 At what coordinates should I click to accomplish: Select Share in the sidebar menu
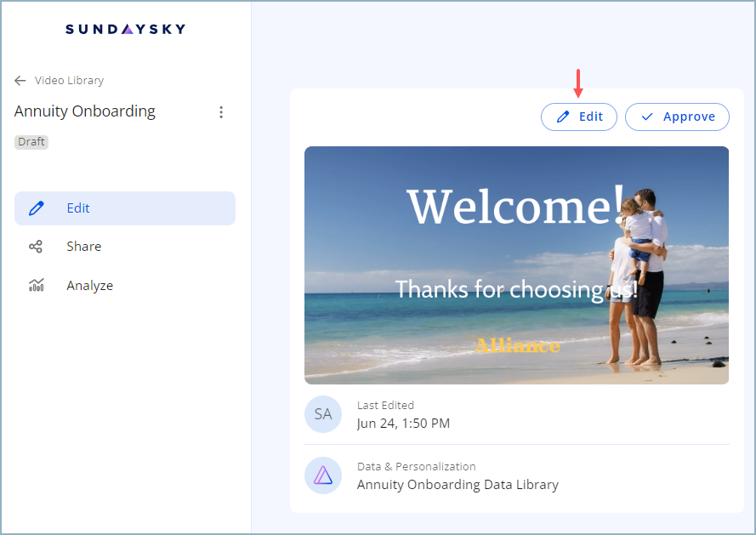click(125, 247)
